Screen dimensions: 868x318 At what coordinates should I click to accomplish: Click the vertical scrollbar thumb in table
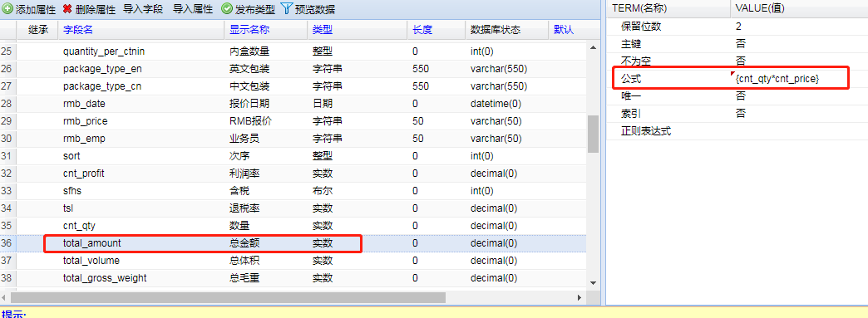tap(594, 134)
